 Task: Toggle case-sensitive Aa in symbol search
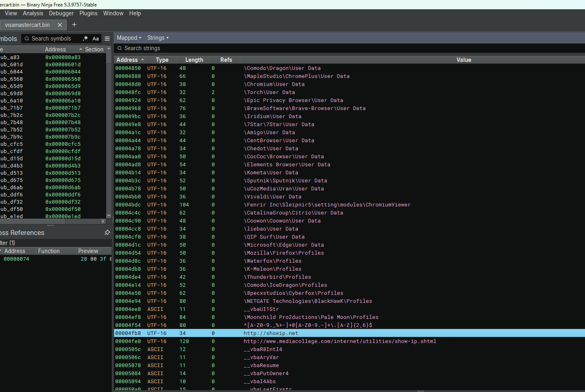click(96, 39)
